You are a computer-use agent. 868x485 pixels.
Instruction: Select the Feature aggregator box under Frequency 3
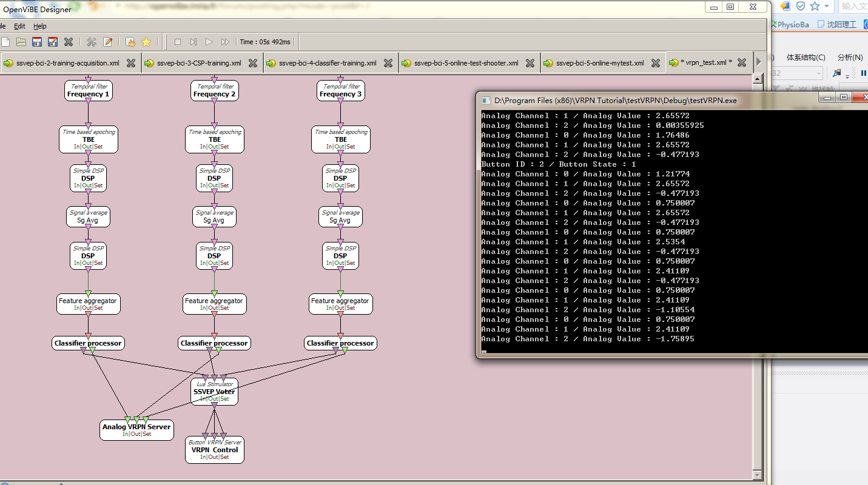coord(341,304)
